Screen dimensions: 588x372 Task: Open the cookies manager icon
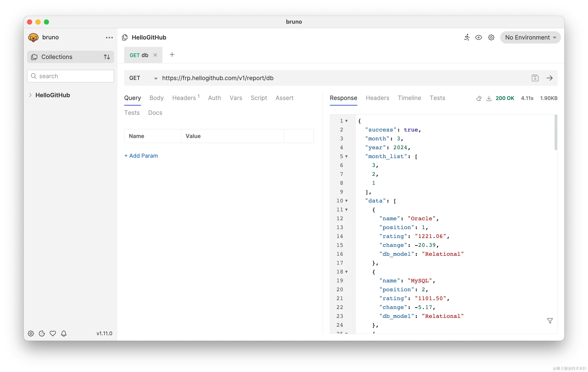pos(42,333)
